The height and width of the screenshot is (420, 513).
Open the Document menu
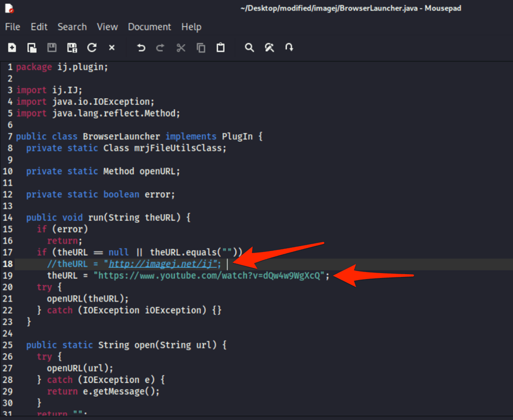pos(149,27)
